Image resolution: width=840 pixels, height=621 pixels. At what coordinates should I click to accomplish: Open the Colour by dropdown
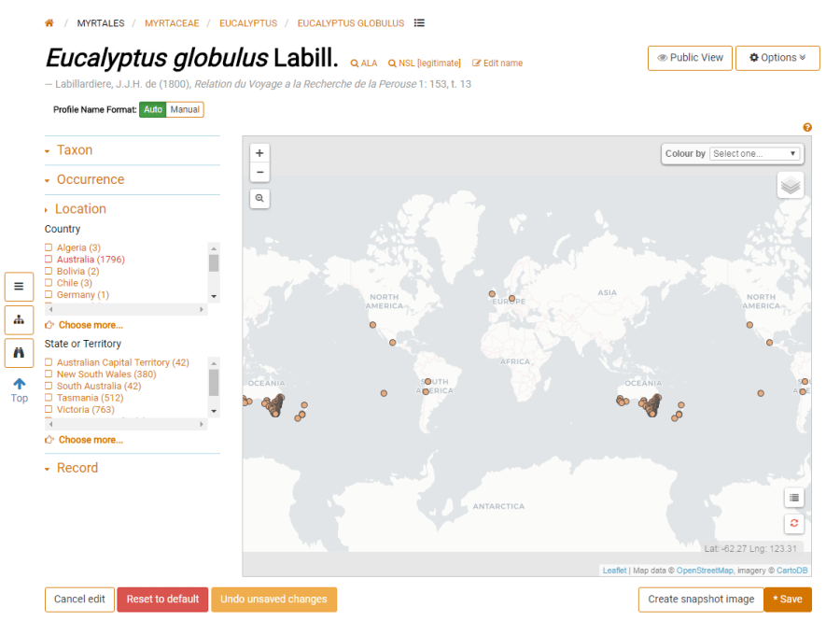[754, 154]
